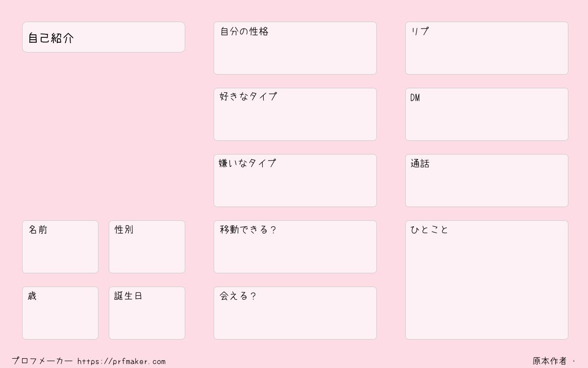Image resolution: width=588 pixels, height=368 pixels.
Task: Click the 好きなタイプ box
Action: click(x=295, y=114)
